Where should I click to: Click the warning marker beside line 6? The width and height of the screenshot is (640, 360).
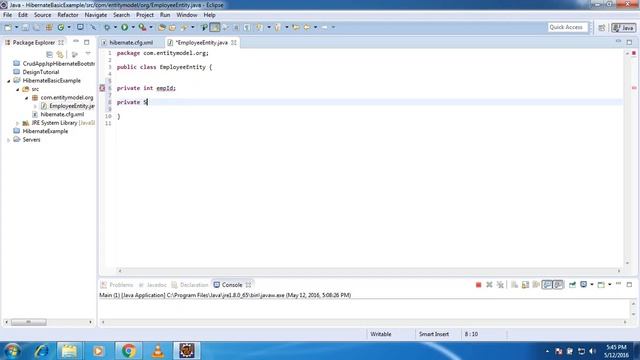tap(102, 88)
